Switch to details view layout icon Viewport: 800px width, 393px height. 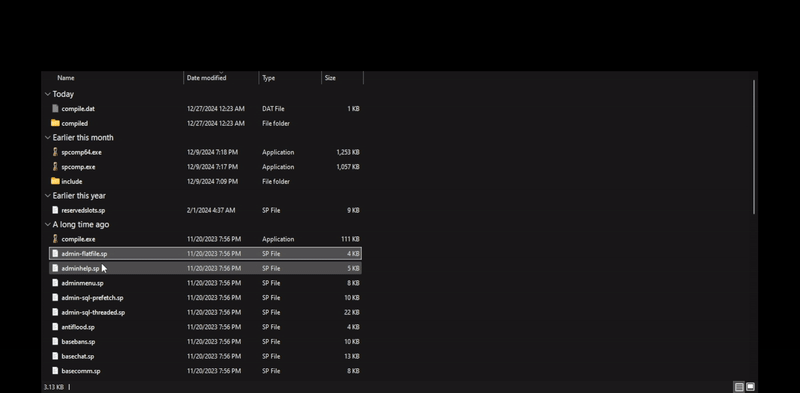coord(739,387)
